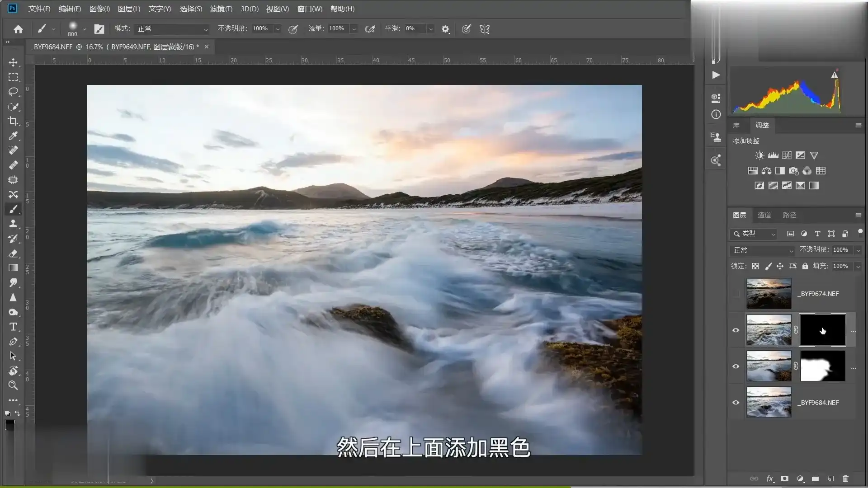Click the foreground color swatch
Image resolution: width=868 pixels, height=488 pixels.
(x=9, y=425)
